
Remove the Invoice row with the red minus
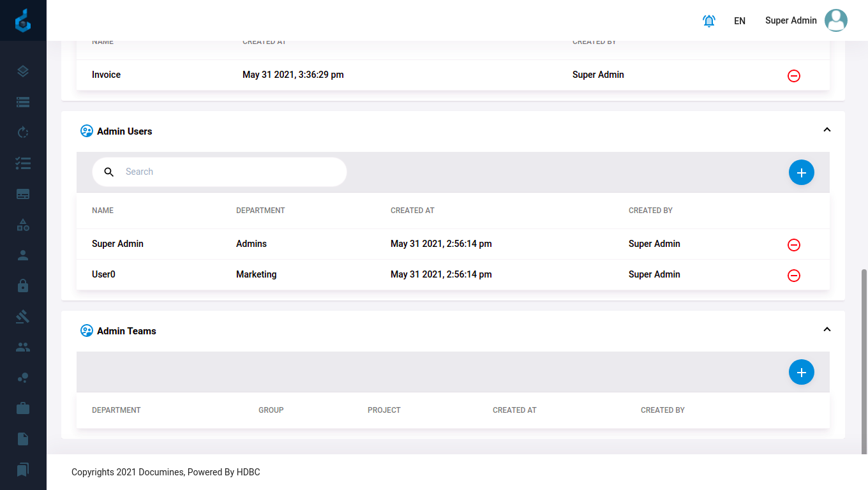(x=794, y=76)
